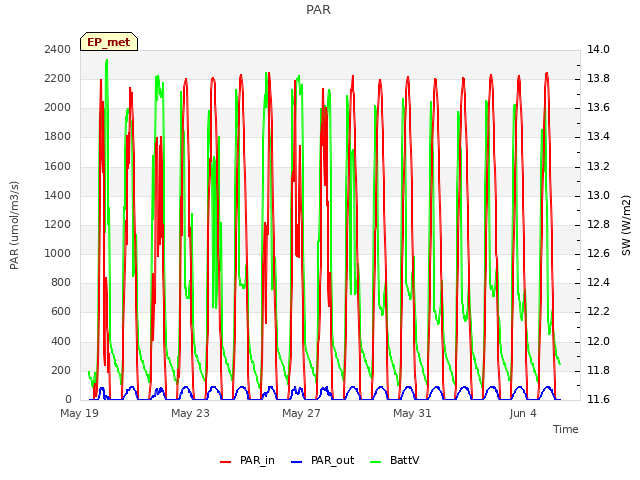Image resolution: width=640 pixels, height=480 pixels.
Task: Click the 13.2 right-axis value
Action: coord(598,166)
